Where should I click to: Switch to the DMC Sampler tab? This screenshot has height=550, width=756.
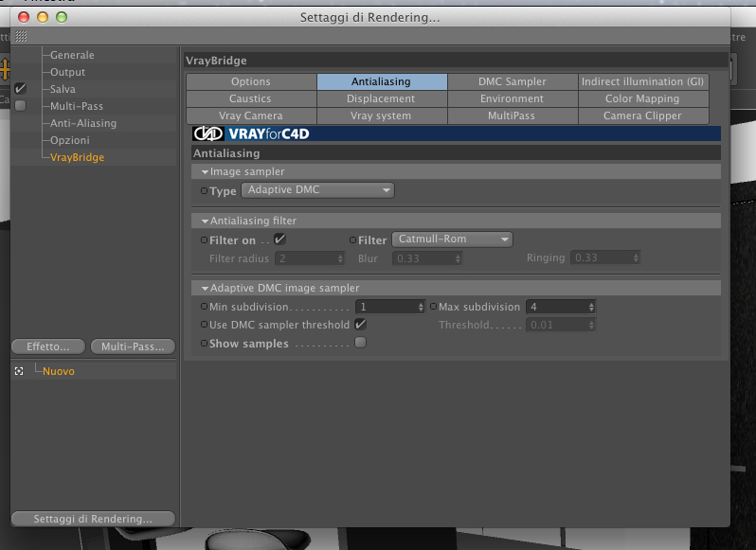(x=513, y=81)
